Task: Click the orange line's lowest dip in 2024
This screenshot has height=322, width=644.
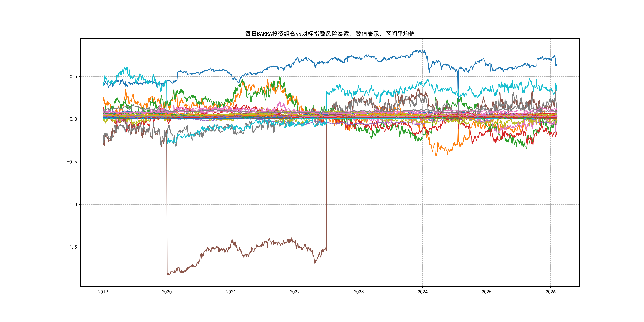Action: click(436, 155)
